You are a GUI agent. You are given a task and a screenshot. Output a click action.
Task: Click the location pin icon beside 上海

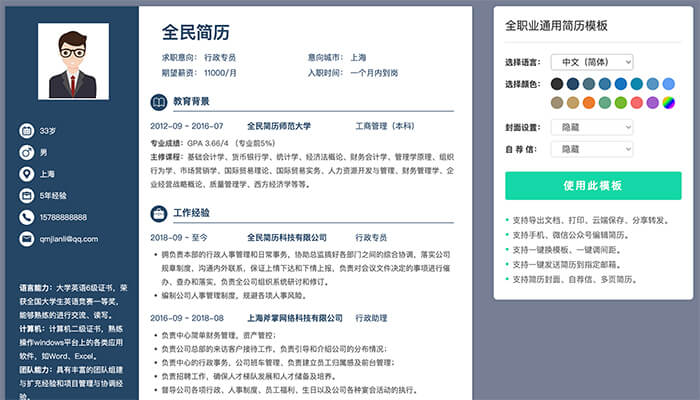tap(26, 174)
